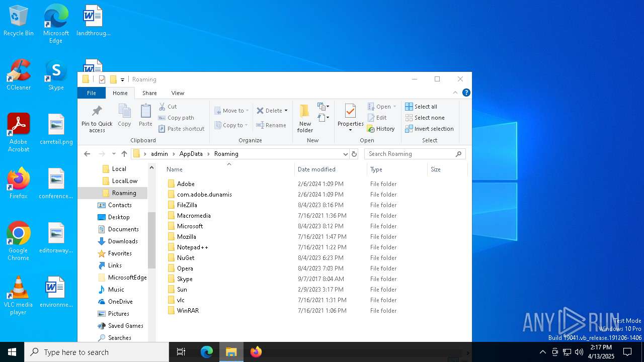Switch to the Share ribbon tab
The height and width of the screenshot is (362, 644).
tap(149, 93)
